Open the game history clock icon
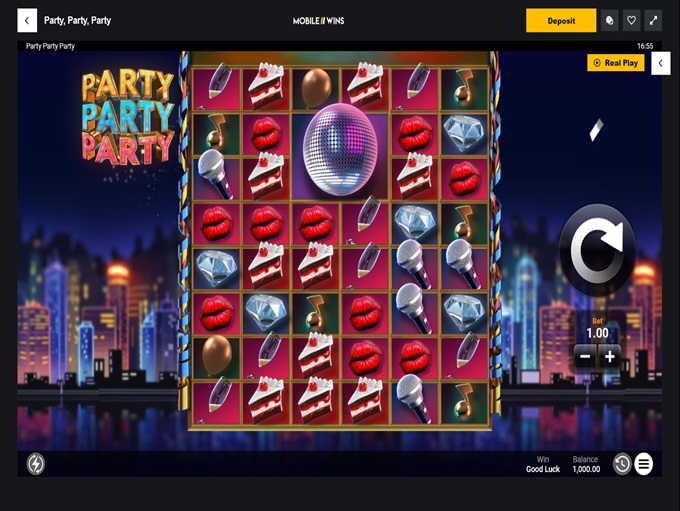The height and width of the screenshot is (511, 680). (x=622, y=464)
